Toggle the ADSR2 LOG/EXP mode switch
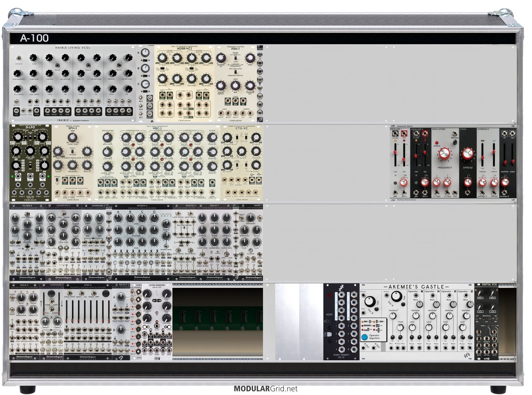The image size is (532, 395). [191, 69]
